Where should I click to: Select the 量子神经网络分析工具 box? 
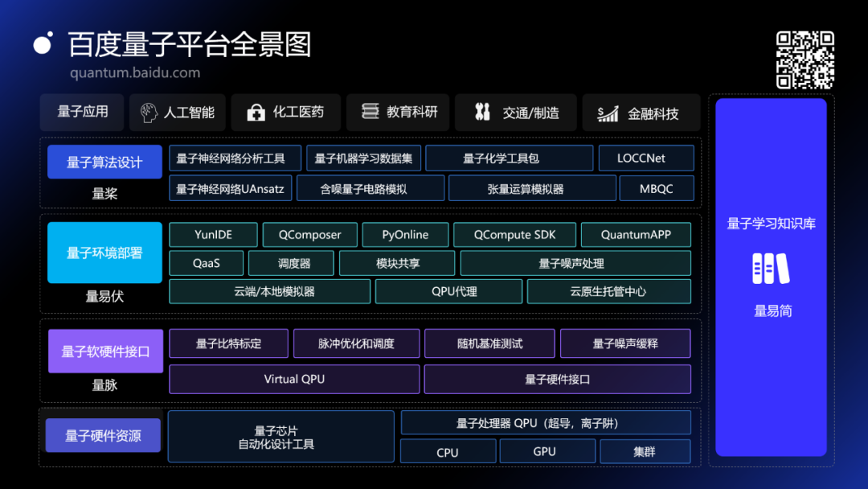(x=235, y=158)
